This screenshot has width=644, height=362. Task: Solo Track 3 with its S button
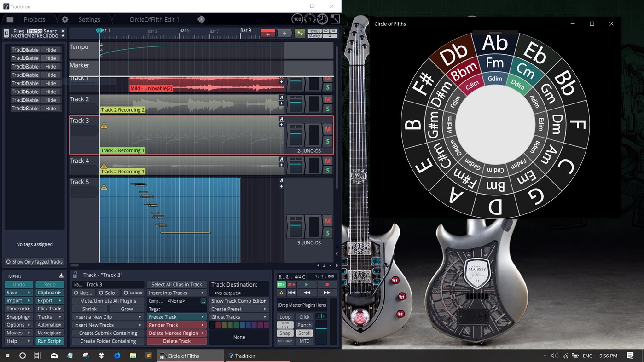328,141
